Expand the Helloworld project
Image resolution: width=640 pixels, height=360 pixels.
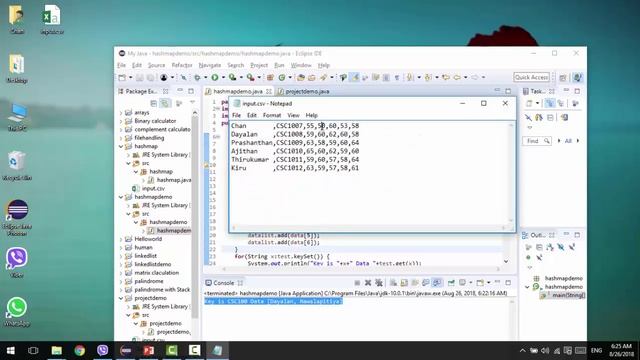(x=121, y=239)
